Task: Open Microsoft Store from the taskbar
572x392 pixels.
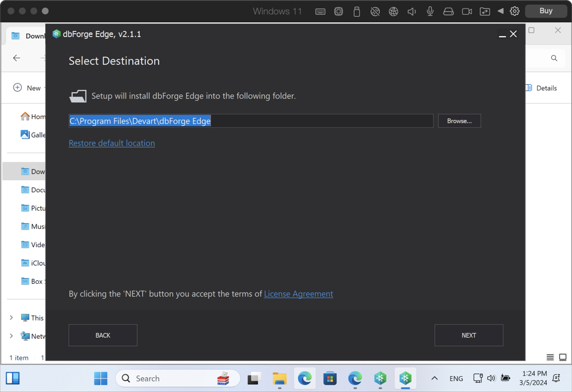Action: [330, 378]
